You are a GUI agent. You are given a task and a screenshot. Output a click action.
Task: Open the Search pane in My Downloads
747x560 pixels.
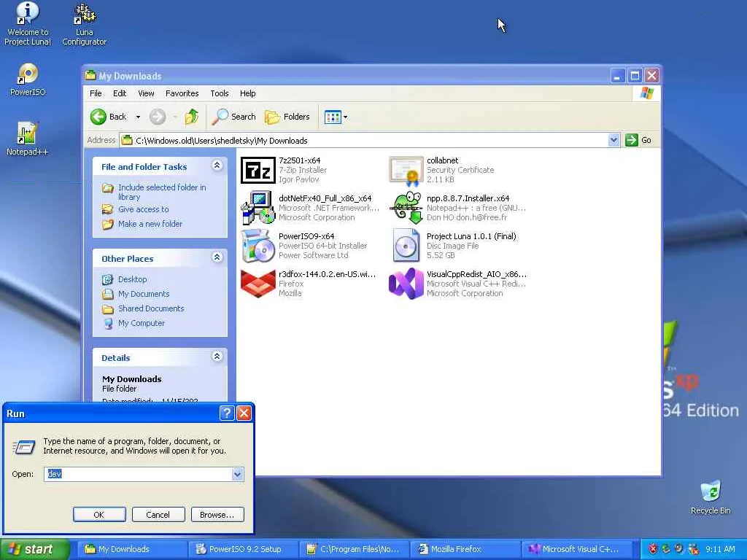click(234, 117)
